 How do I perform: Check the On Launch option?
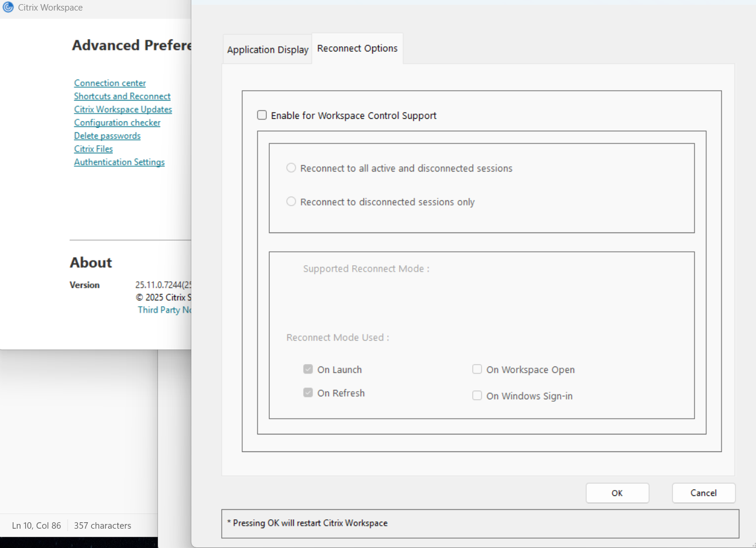pyautogui.click(x=308, y=369)
